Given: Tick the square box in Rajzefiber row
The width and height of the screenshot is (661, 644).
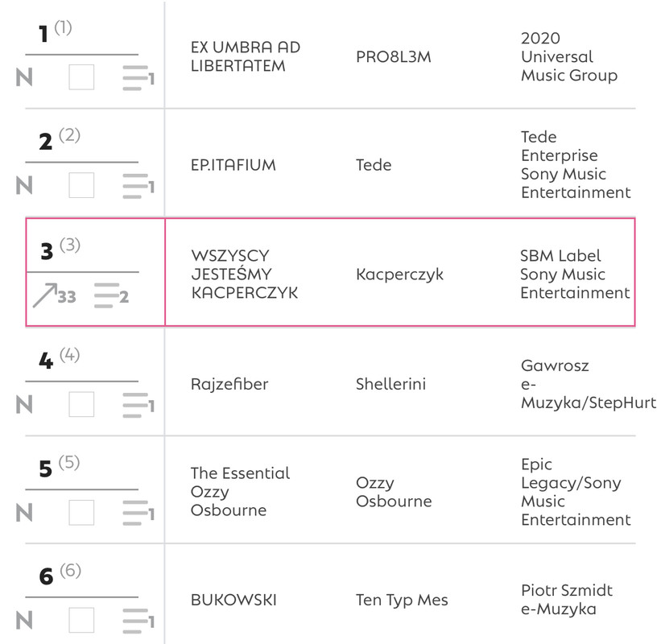Looking at the screenshot, I should point(81,404).
